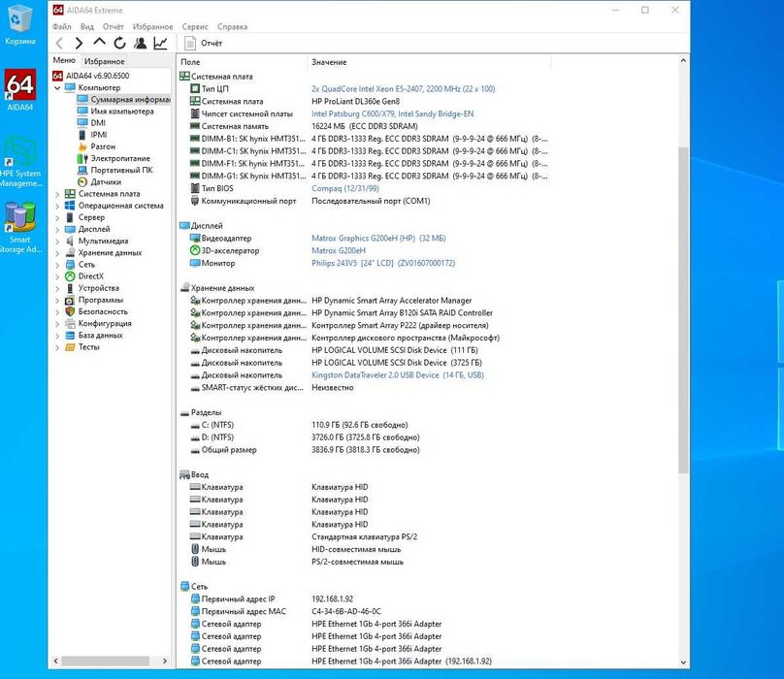Image resolution: width=784 pixels, height=679 pixels.
Task: Switch to the Избранное sidebar tab
Action: click(104, 61)
